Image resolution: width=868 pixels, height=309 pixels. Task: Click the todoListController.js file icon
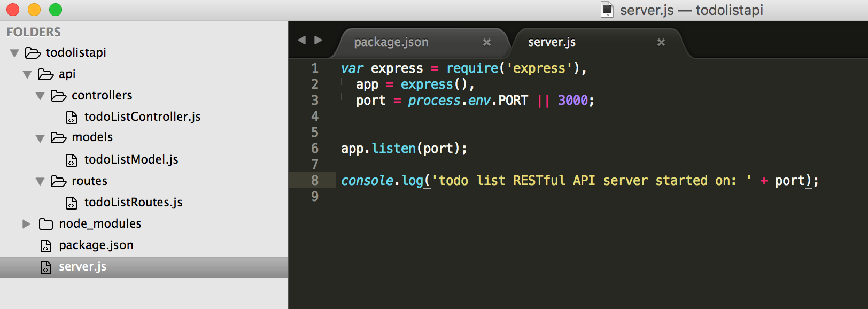[72, 117]
